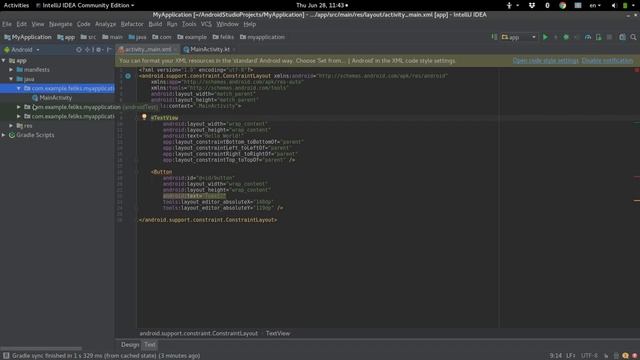
Task: Click android.support.constraint.ConstraintLayout bottom breadcrumb
Action: pos(199,333)
